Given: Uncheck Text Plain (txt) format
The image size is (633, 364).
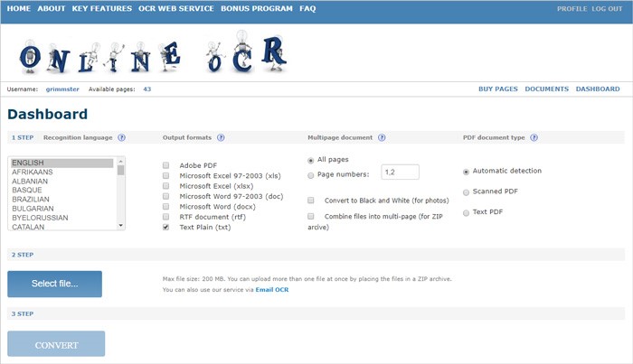Looking at the screenshot, I should click(165, 227).
